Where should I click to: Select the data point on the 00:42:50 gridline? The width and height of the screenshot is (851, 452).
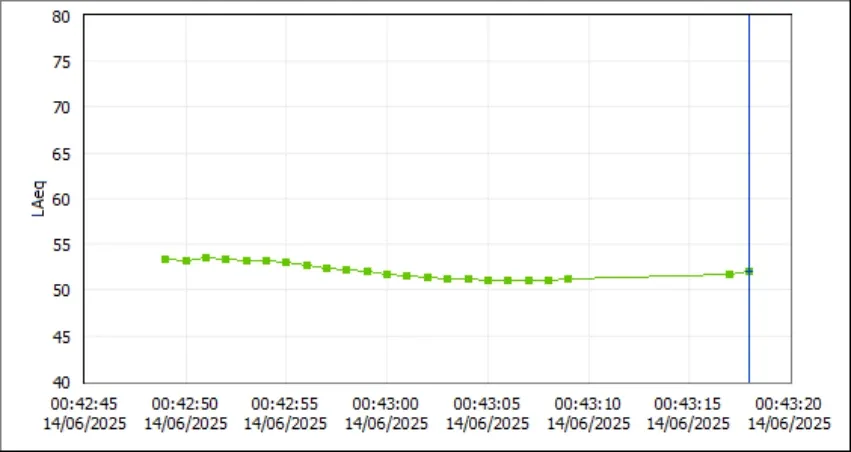186,260
